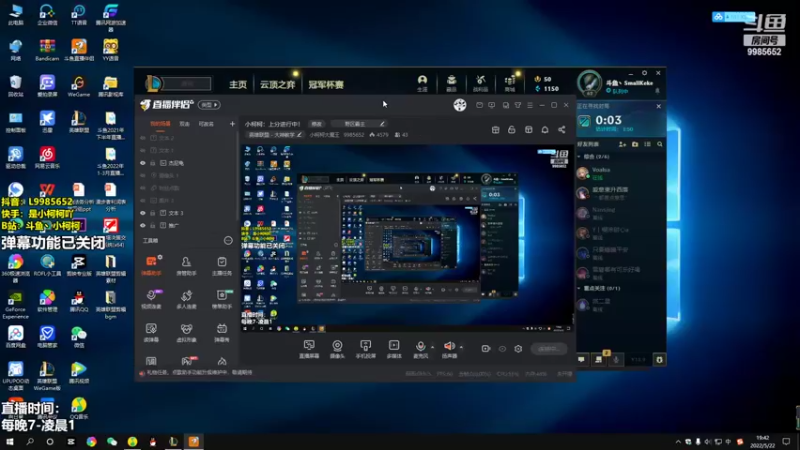This screenshot has width=800, height=450.
Task: Hide the 文本 3 layer
Action: (x=143, y=213)
